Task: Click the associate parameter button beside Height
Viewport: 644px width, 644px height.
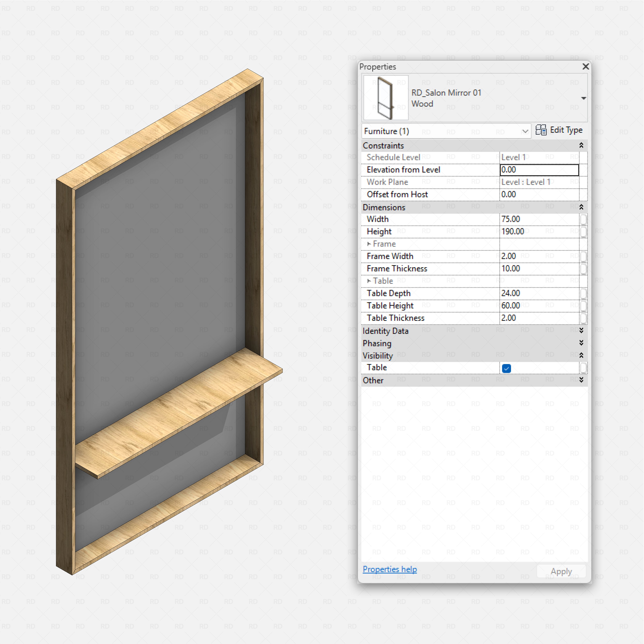Action: [x=583, y=231]
